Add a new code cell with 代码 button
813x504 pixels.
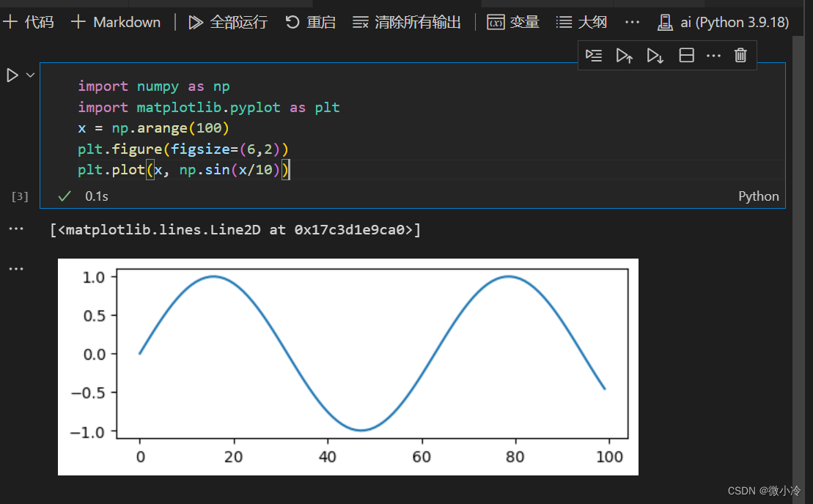click(x=28, y=22)
